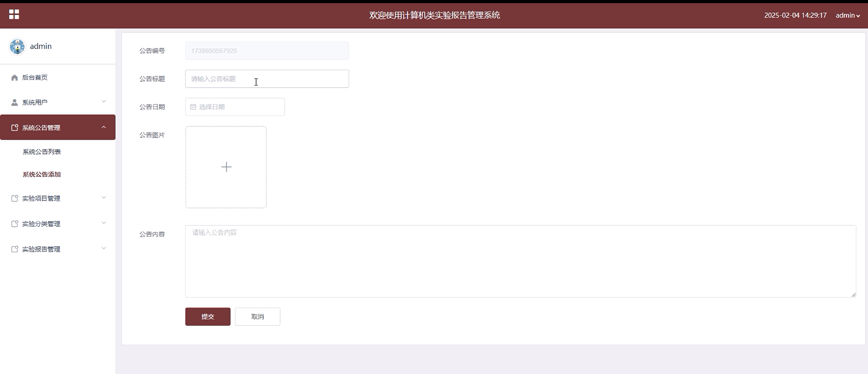Click the icon beside 实验项目管理
Screen dimensions: 868x374
(x=14, y=198)
